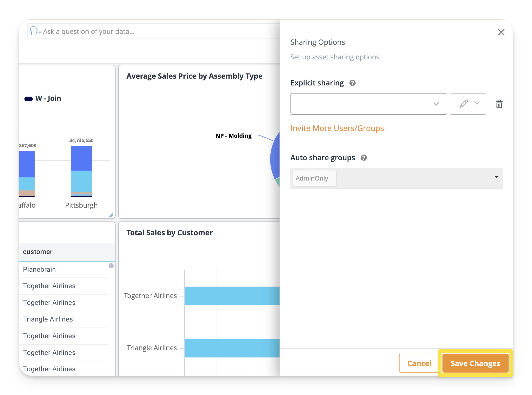532x395 pixels.
Task: Click the chart resize handle near Pittsburgh
Action: point(111,215)
